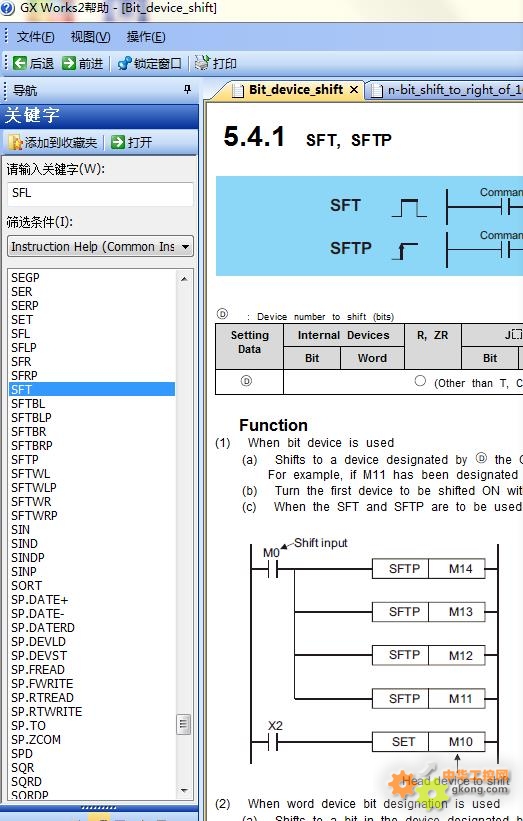Select SINP in keyword list
This screenshot has height=821, width=523.
point(24,572)
